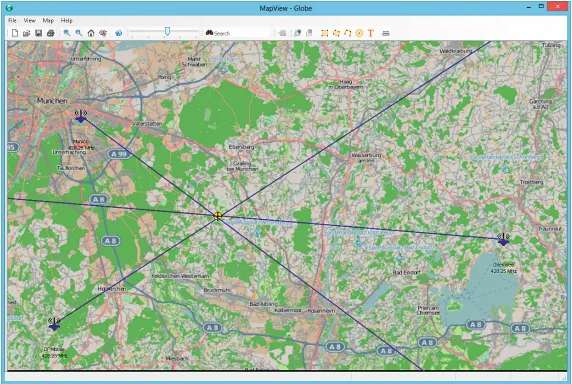Click the line style tool at toolbar end
The height and width of the screenshot is (384, 572).
[x=386, y=33]
